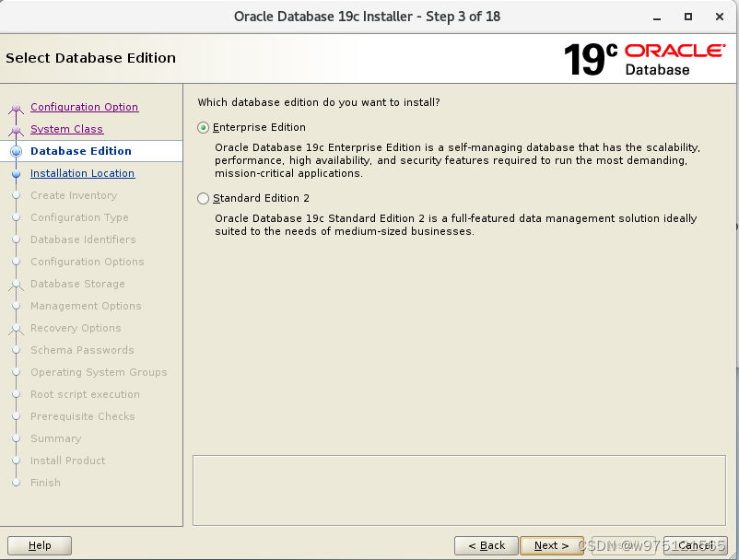Select the Standard Edition 2 radio button
739x560 pixels.
pyautogui.click(x=203, y=198)
